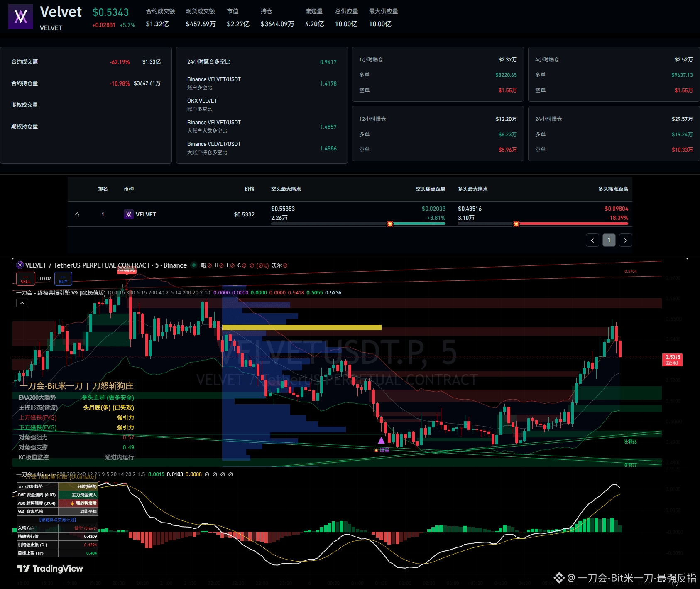Click the long pain point distance bar
The height and width of the screenshot is (589, 700).
pyautogui.click(x=543, y=223)
